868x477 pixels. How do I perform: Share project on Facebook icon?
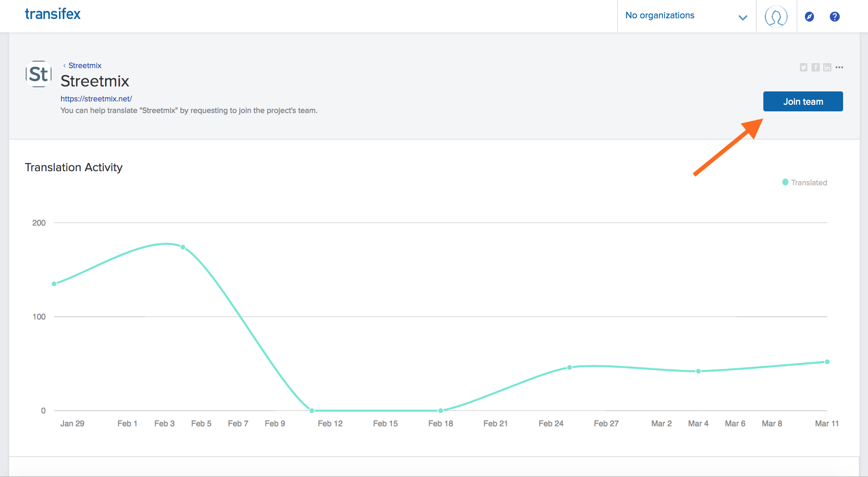816,67
